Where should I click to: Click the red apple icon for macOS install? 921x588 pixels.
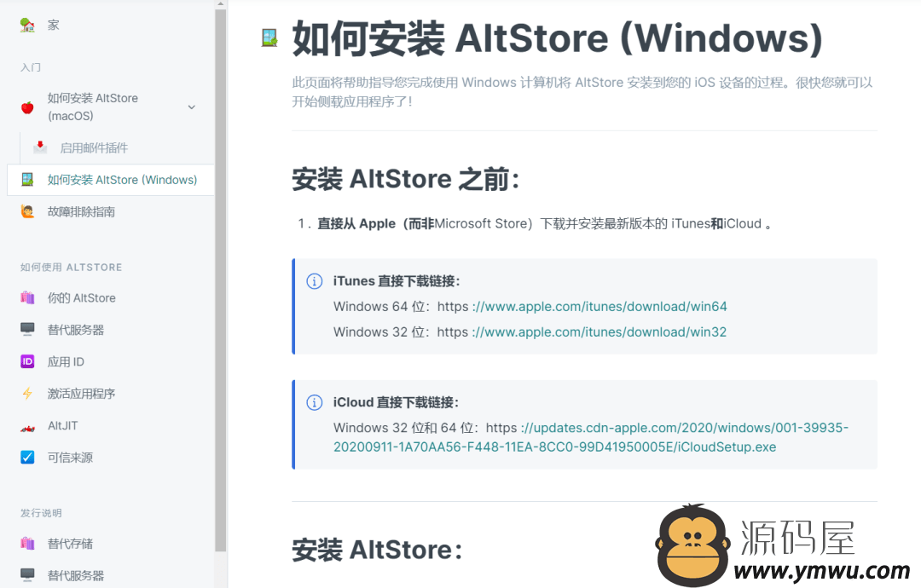pos(27,107)
